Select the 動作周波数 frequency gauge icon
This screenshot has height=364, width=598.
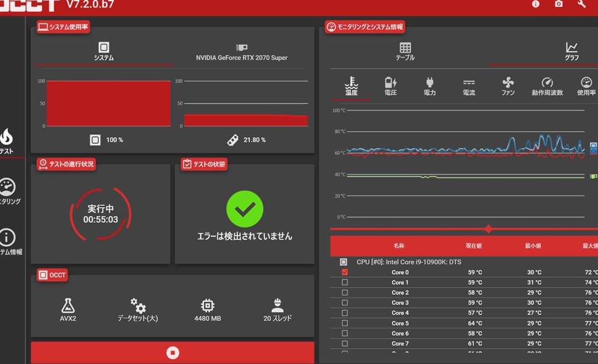click(547, 86)
